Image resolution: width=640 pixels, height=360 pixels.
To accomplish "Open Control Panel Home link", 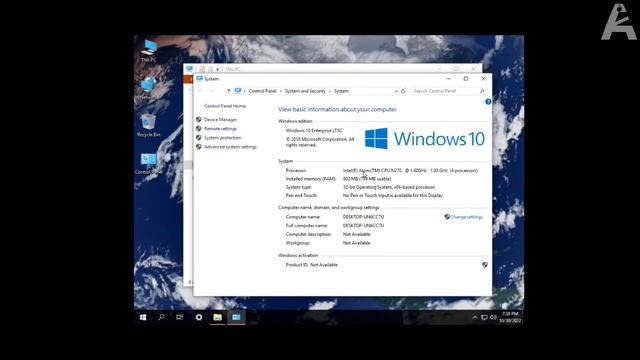I will pos(225,106).
